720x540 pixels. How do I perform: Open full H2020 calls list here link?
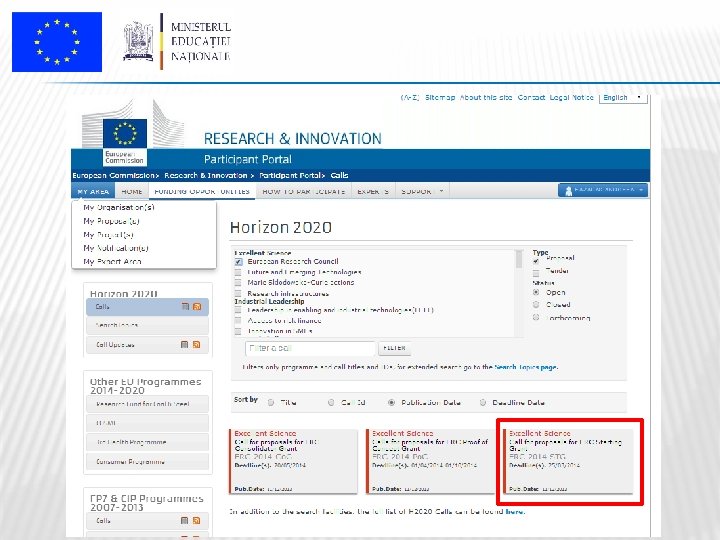point(514,511)
